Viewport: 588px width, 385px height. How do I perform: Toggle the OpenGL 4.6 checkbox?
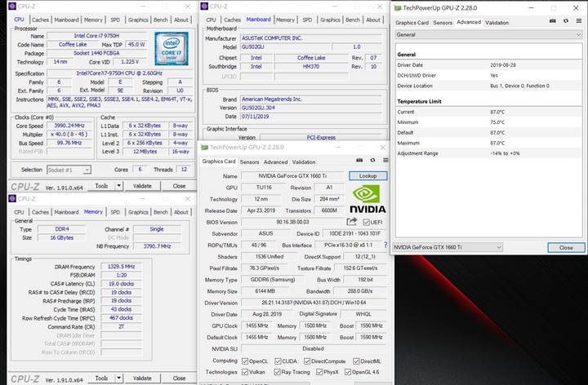click(348, 372)
